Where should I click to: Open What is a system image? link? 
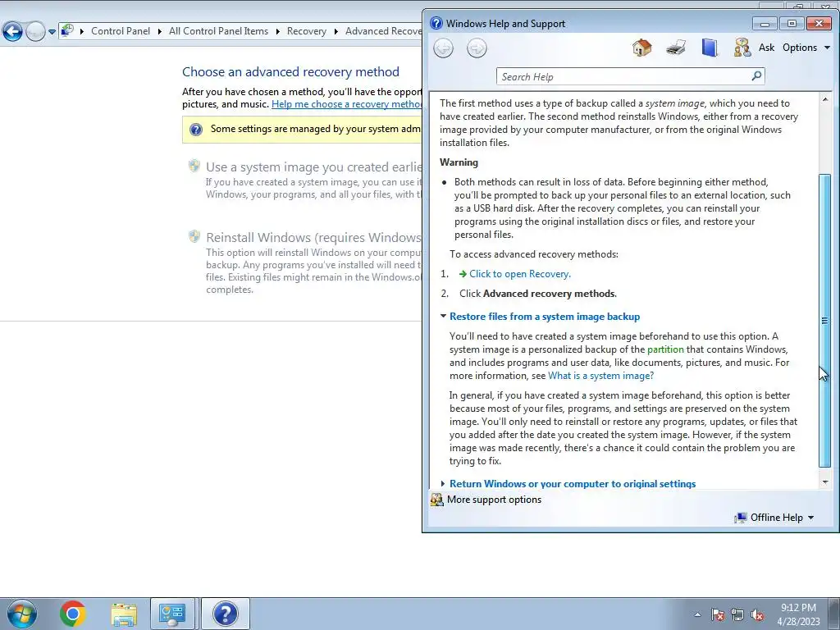click(600, 376)
